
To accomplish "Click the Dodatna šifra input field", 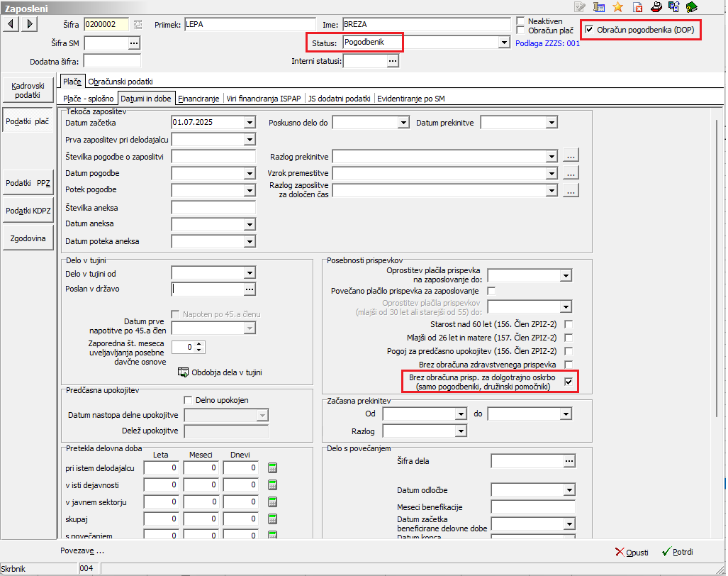I will pos(112,61).
